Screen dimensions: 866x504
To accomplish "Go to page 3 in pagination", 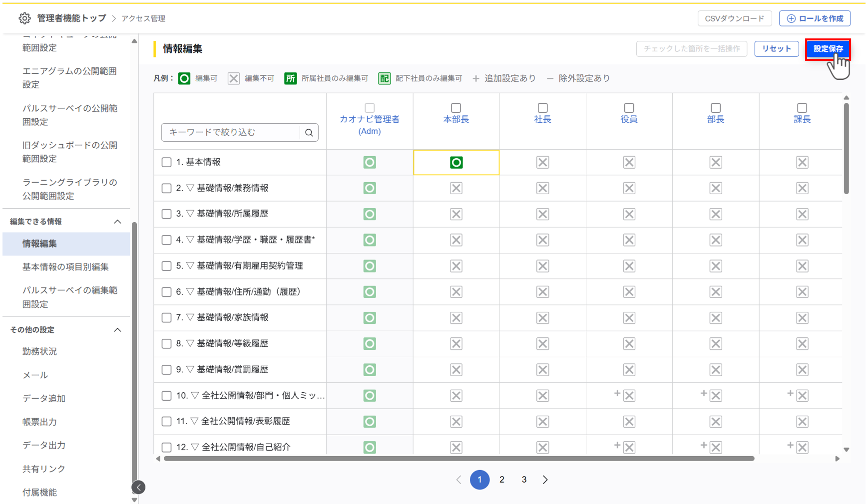I will (524, 480).
